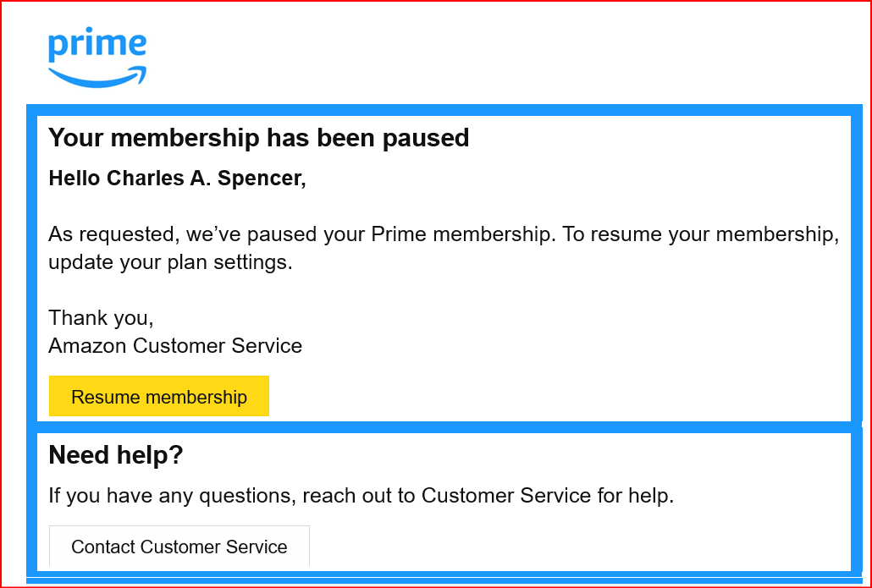Click the 'Need help?' heading
Viewport: 872px width, 588px height.
click(116, 454)
